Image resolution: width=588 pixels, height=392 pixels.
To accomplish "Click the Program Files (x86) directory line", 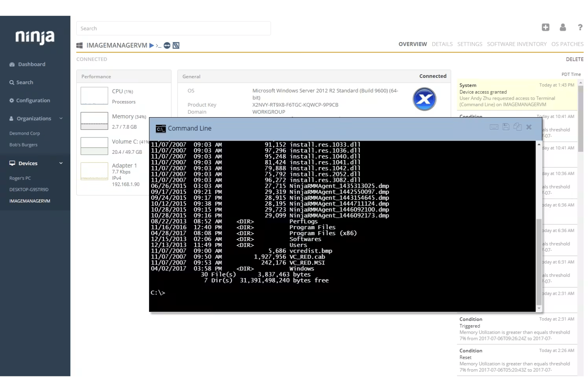I will pyautogui.click(x=254, y=234).
